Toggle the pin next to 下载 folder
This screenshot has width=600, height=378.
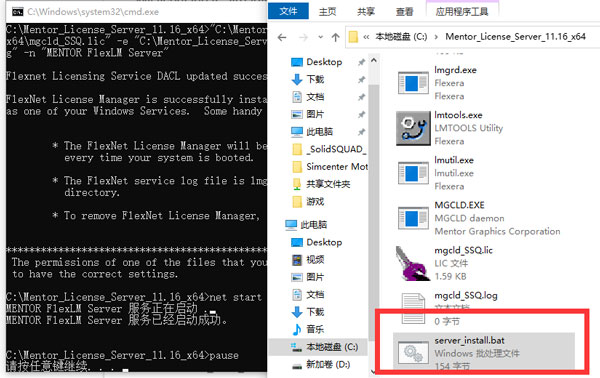click(361, 80)
